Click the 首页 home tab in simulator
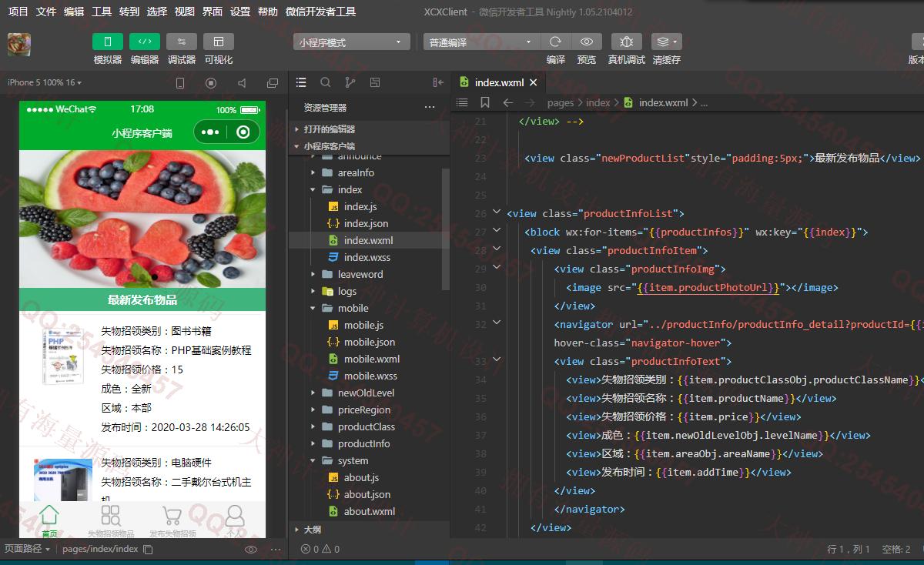The height and width of the screenshot is (565, 924). tap(49, 520)
